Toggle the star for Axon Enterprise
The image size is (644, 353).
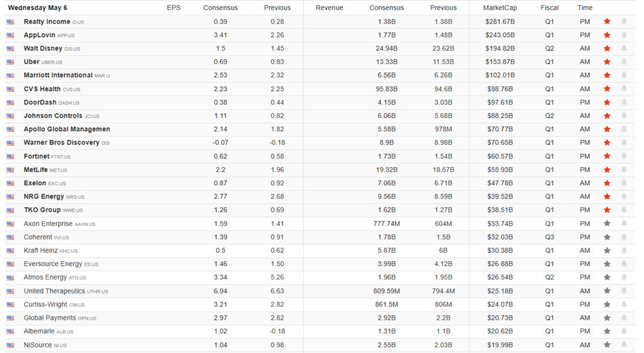click(x=607, y=224)
